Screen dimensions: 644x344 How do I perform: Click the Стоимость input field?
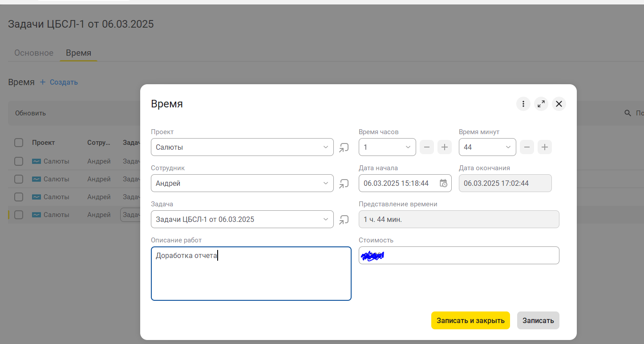click(x=459, y=255)
